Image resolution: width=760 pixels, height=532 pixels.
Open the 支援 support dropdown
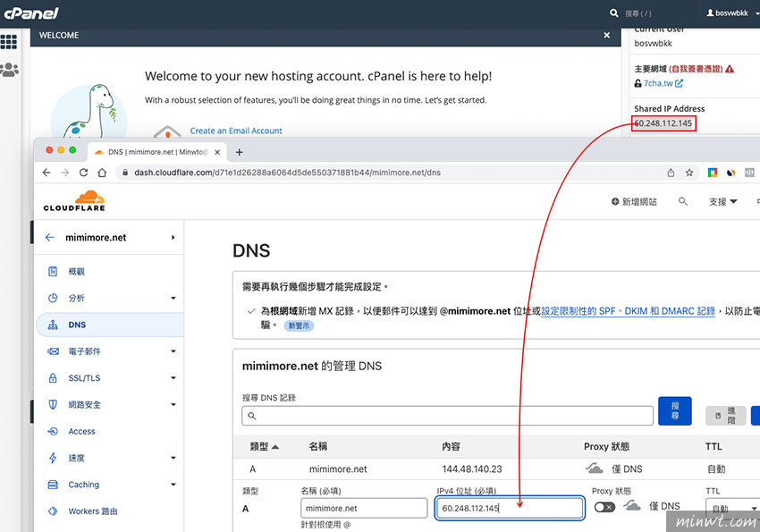(722, 201)
